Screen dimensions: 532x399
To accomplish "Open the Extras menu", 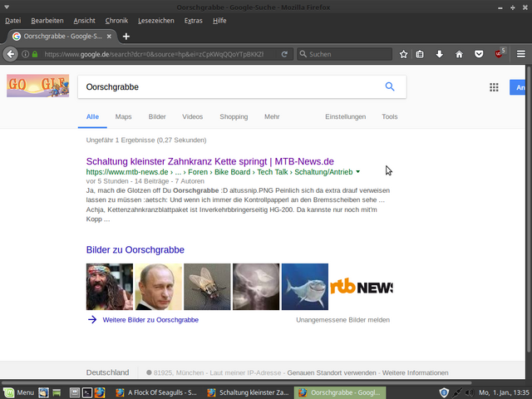I will tap(193, 21).
